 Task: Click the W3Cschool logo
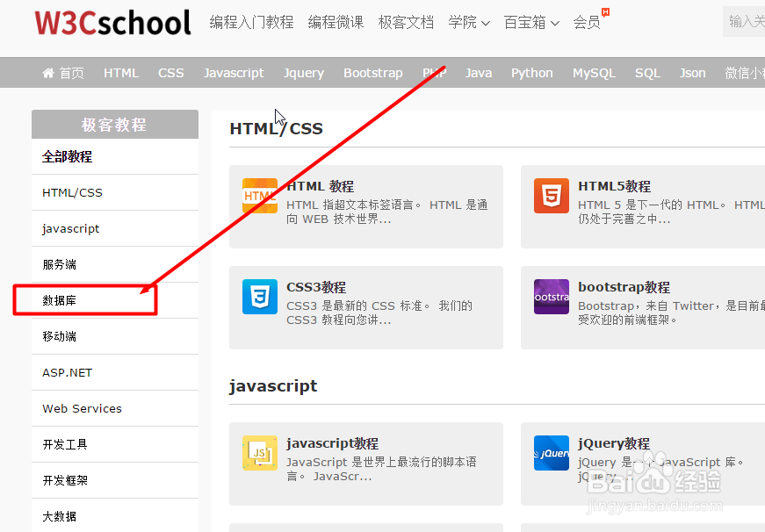pyautogui.click(x=112, y=23)
